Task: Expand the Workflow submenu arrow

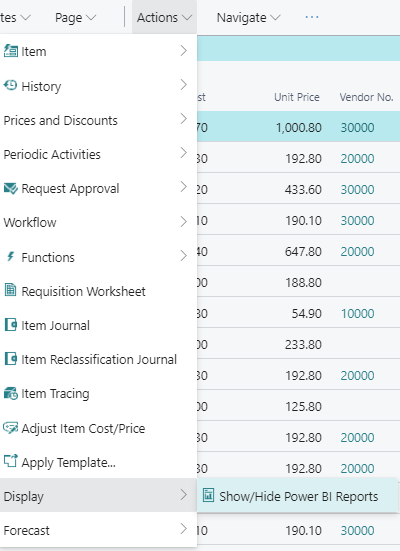Action: pos(183,221)
